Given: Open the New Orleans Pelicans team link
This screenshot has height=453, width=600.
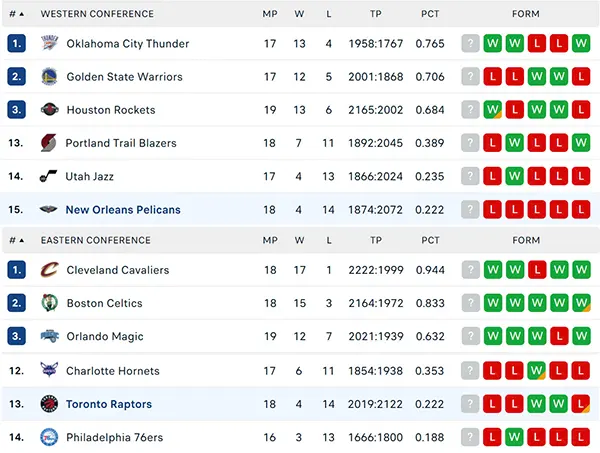Looking at the screenshot, I should (123, 210).
